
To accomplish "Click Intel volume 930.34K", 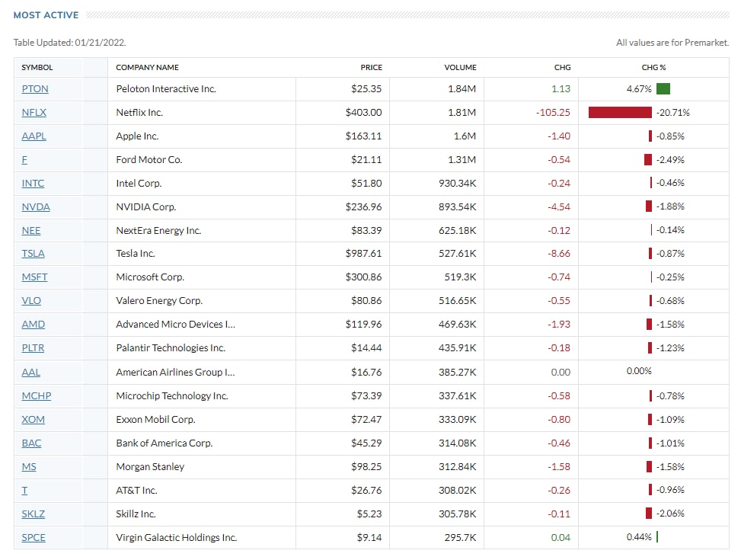I will 458,184.
